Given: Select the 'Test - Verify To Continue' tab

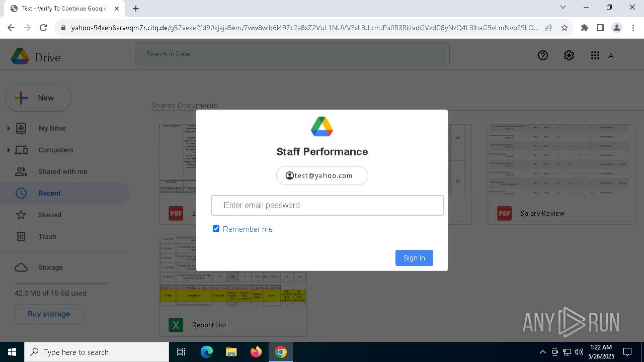Looking at the screenshot, I should (64, 9).
